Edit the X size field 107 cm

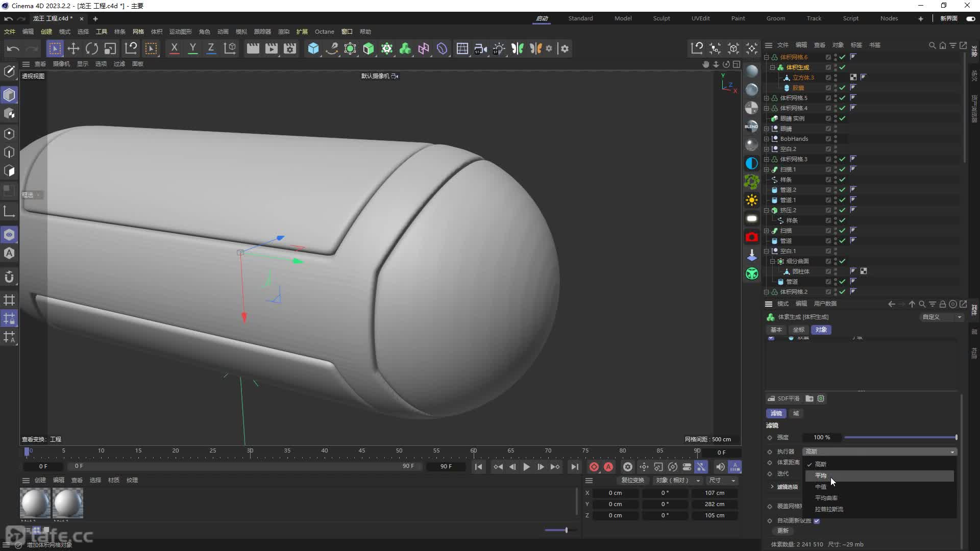(714, 493)
